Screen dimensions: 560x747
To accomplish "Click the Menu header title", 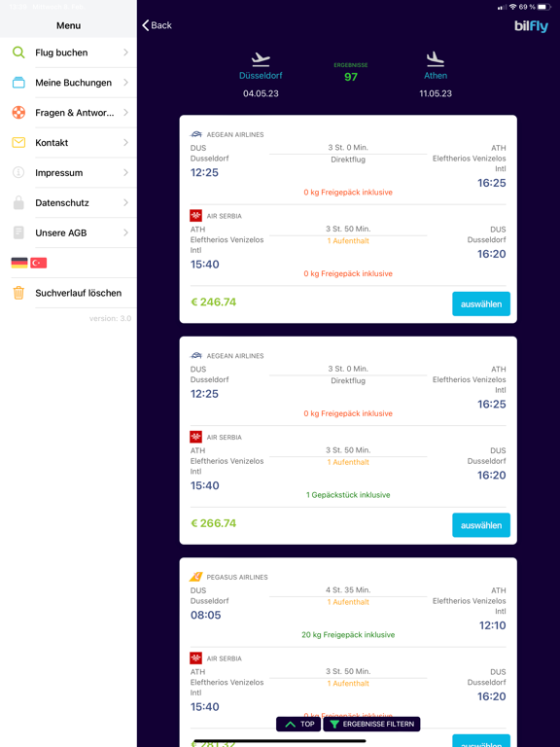I will pos(68,25).
